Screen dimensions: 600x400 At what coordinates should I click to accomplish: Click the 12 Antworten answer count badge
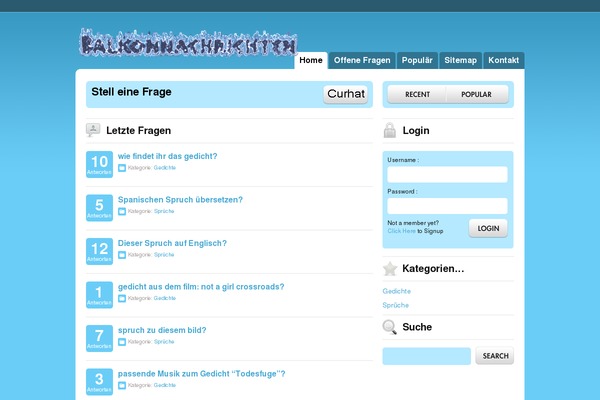(99, 251)
